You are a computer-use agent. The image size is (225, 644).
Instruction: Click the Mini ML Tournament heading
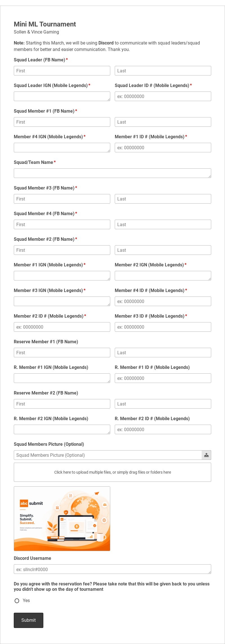click(45, 24)
